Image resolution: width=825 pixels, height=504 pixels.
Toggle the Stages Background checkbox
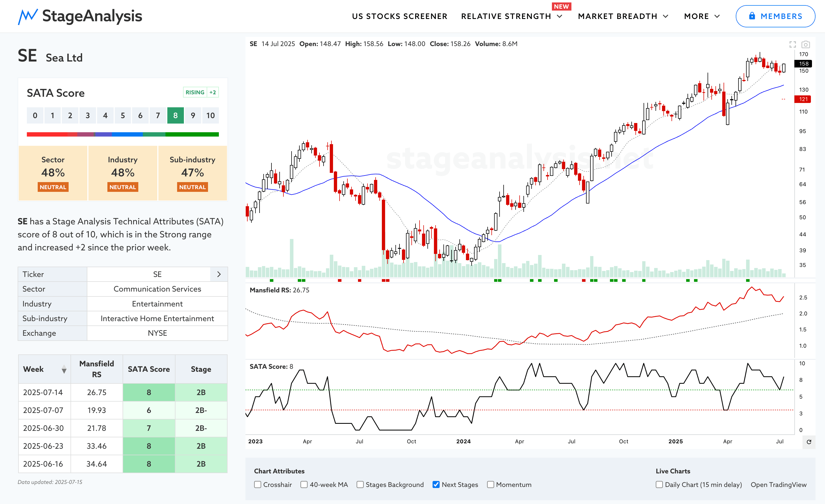click(360, 484)
